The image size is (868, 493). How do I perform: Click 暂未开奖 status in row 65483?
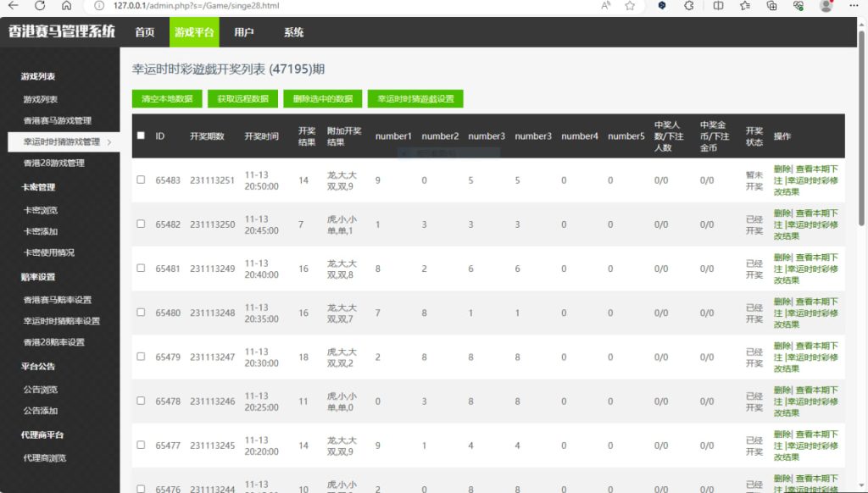tap(754, 180)
